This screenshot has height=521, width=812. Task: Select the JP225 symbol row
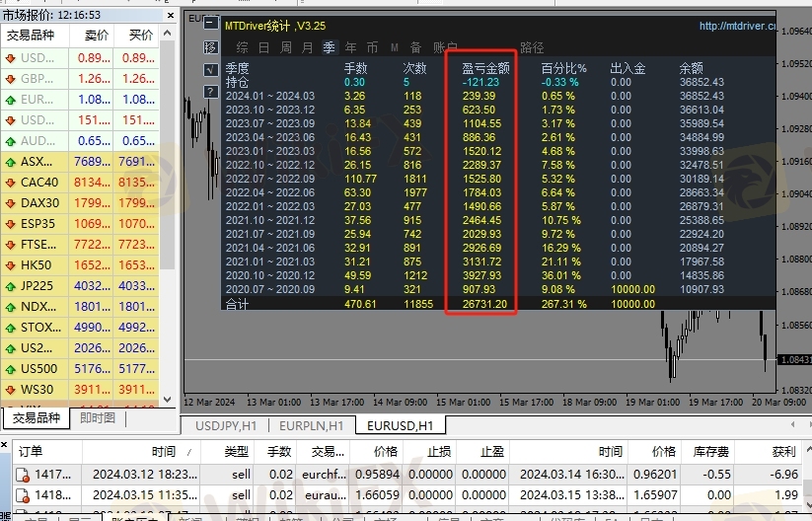(80, 286)
